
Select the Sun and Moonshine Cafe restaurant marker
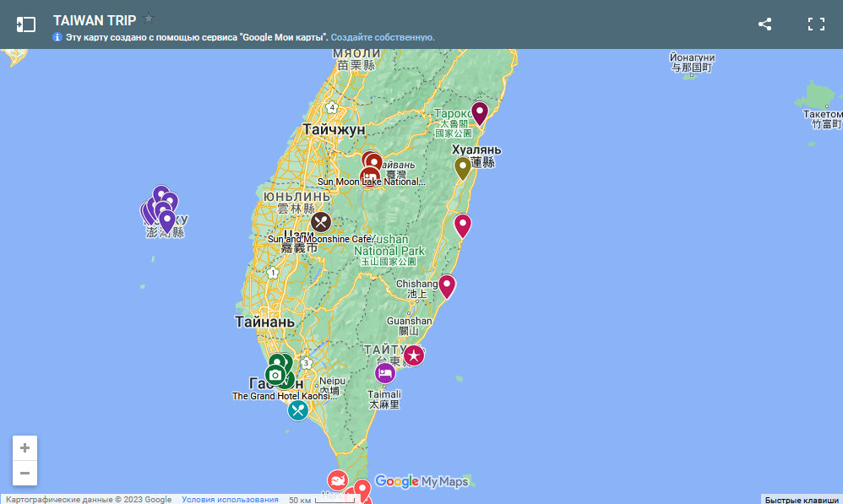pos(321,222)
